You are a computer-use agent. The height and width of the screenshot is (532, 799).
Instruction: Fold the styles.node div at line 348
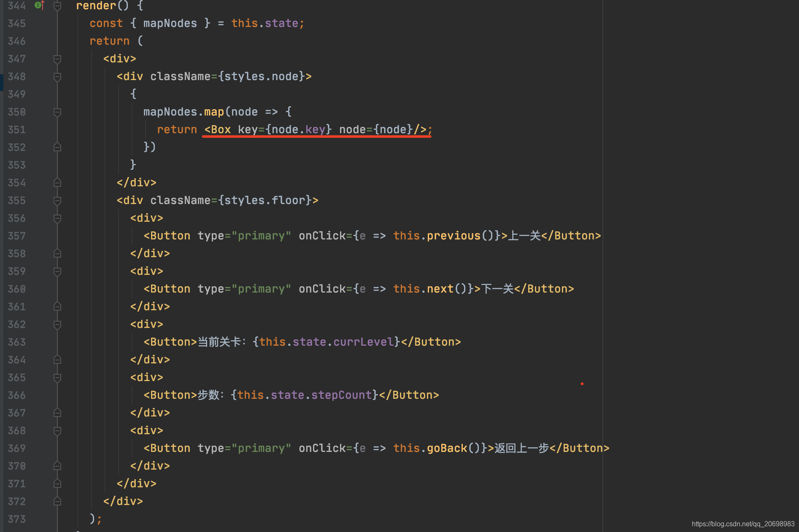point(57,77)
